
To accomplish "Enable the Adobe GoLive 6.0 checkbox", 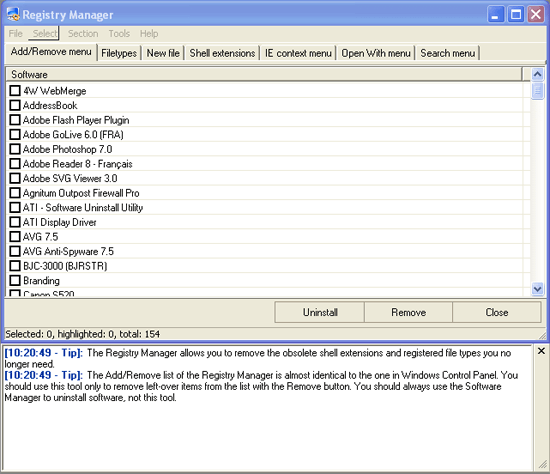I will coord(15,134).
